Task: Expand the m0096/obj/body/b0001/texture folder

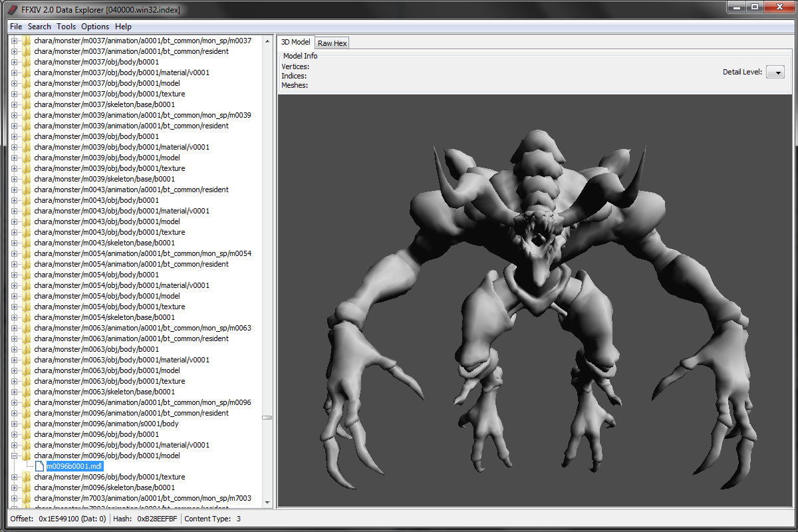Action: [15, 477]
